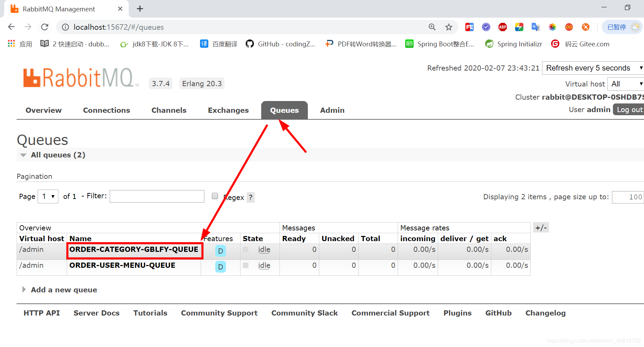Open the zoom magnifier icon in address bar
Screen dimensions: 644x347
[432, 27]
